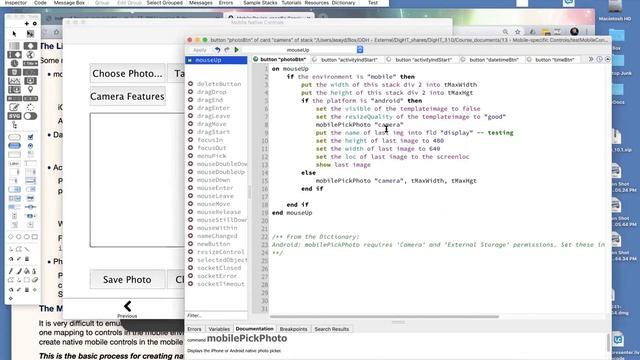Click the green run arrow in script editor
This screenshot has width=640, height=360.
[236, 50]
